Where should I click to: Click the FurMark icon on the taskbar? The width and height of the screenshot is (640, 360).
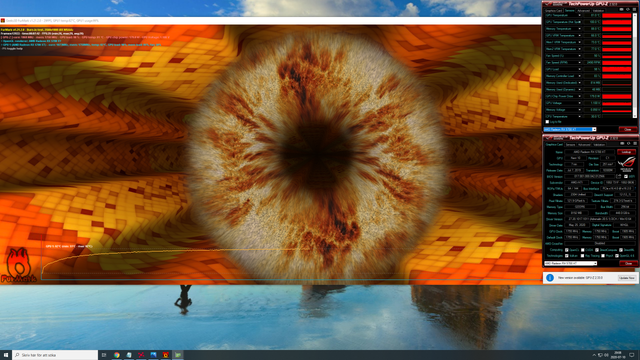(166, 355)
